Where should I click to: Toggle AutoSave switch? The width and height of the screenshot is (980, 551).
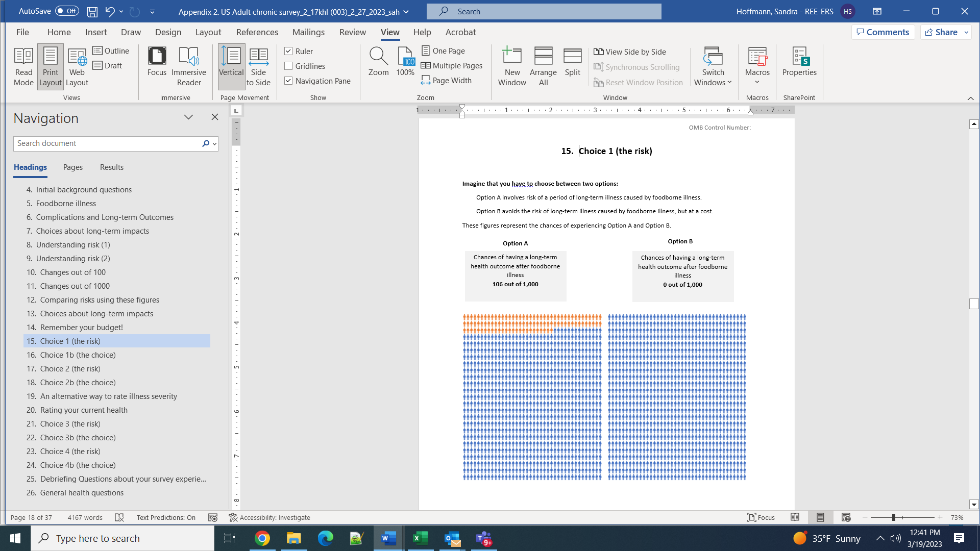[67, 11]
